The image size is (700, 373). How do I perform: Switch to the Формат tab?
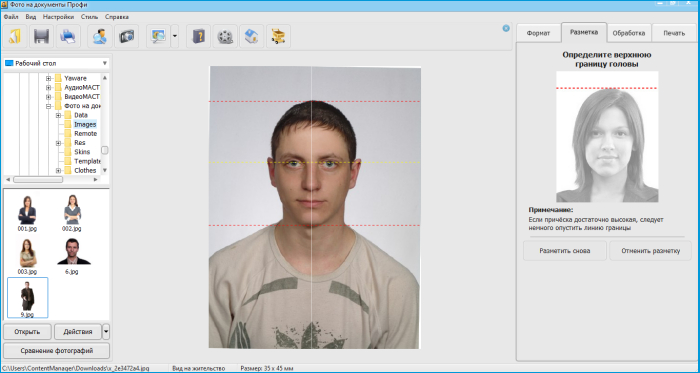(538, 33)
